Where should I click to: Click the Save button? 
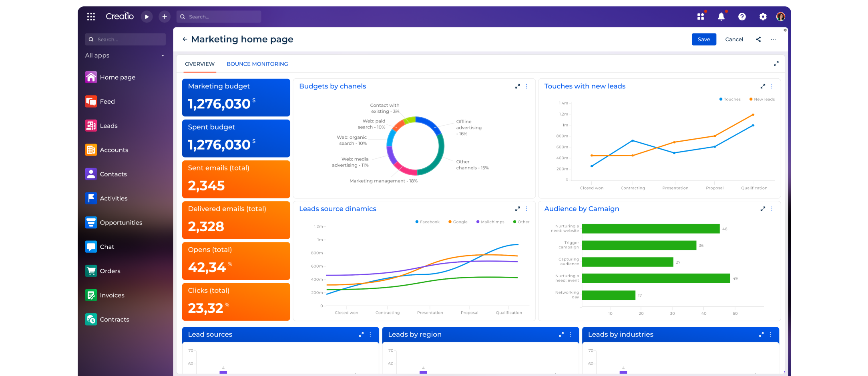pos(703,39)
